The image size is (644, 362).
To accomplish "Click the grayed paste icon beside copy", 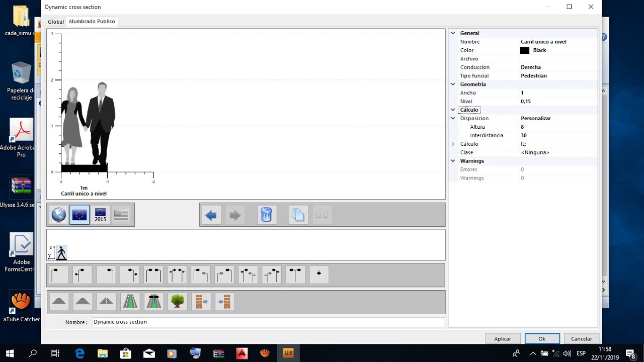I will point(322,215).
